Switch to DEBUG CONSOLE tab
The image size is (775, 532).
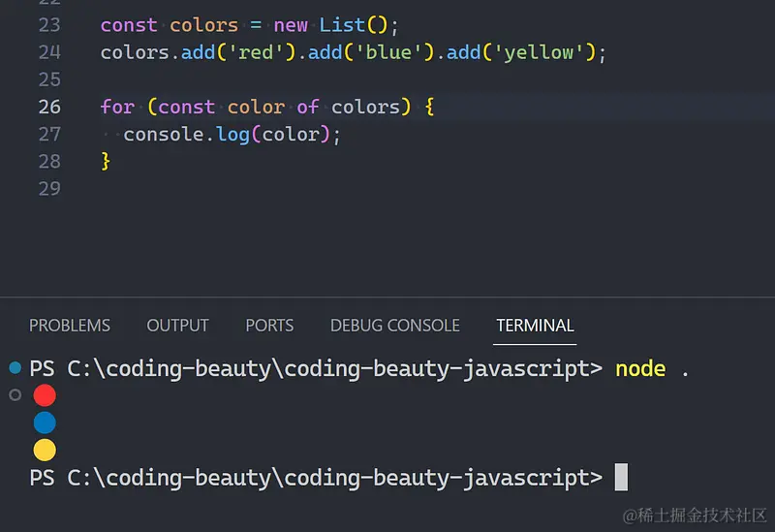pos(395,326)
